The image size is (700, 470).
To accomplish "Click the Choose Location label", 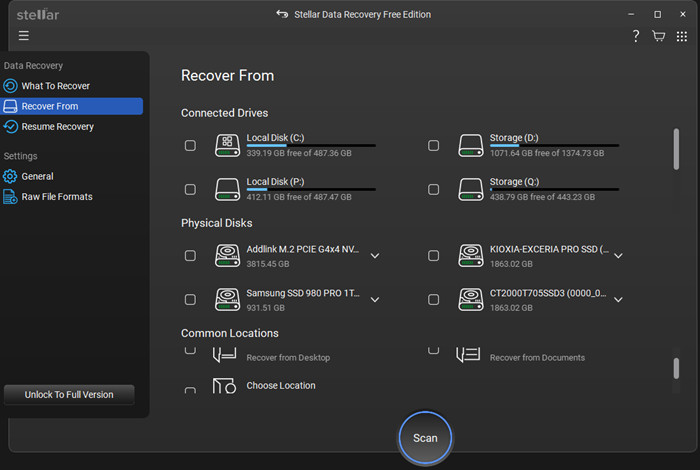I will click(x=281, y=386).
